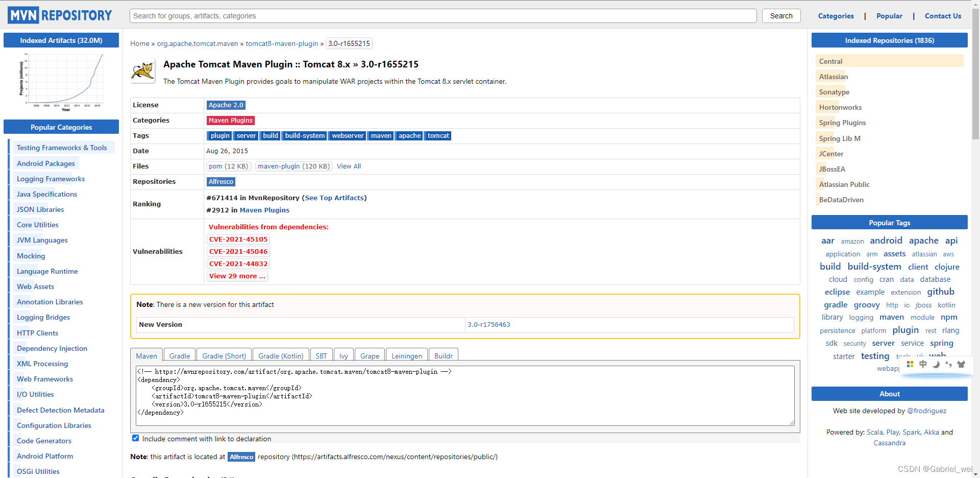The image size is (980, 478).
Task: Open Sonatype repository link
Action: point(835,92)
